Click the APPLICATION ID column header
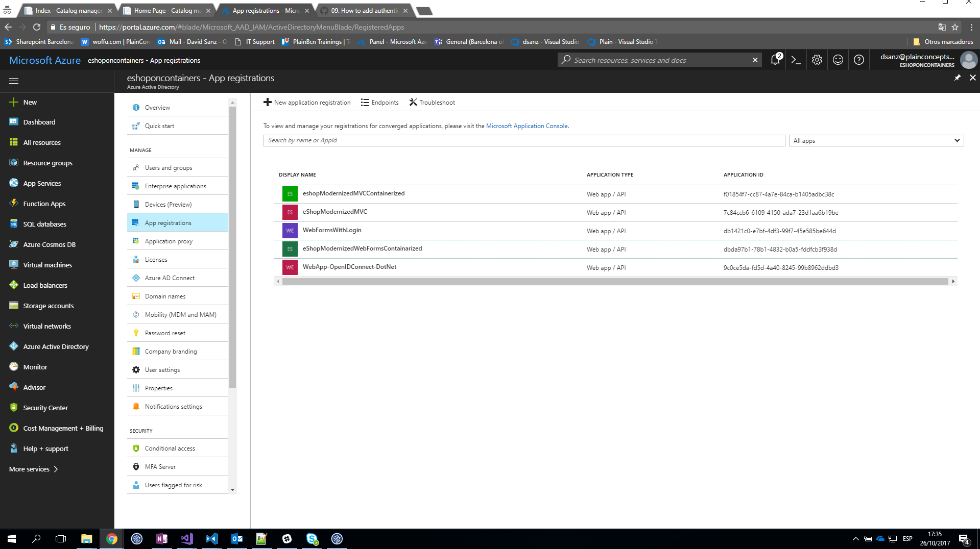This screenshot has height=549, width=980. 743,175
